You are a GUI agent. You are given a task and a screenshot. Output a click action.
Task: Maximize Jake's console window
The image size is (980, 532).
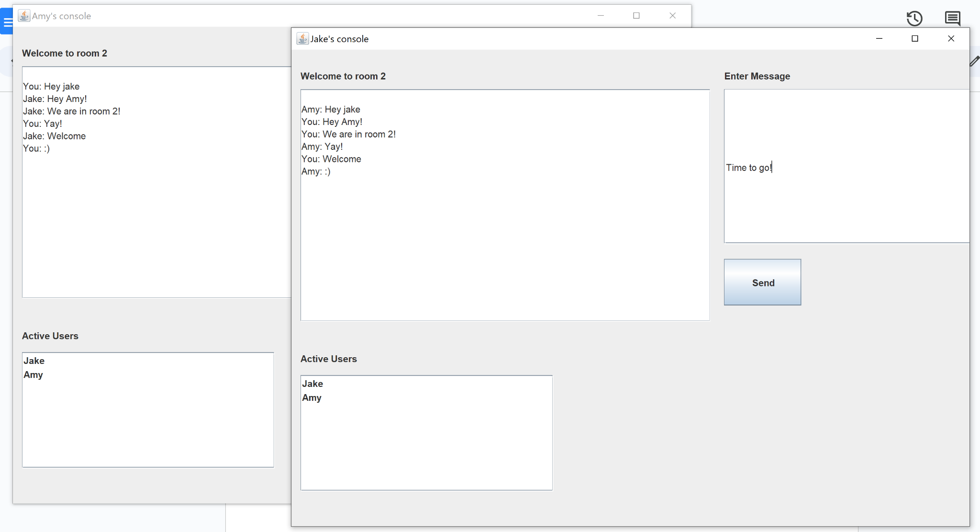[915, 39]
